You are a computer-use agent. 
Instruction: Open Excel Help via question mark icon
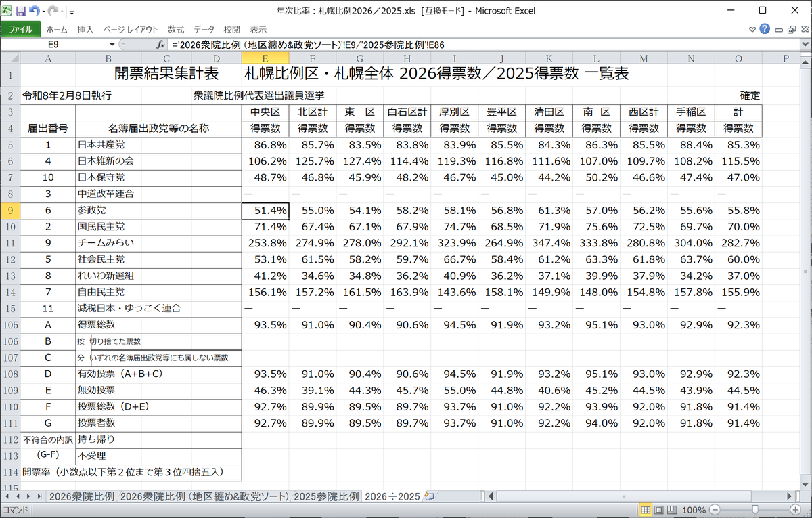pos(765,29)
